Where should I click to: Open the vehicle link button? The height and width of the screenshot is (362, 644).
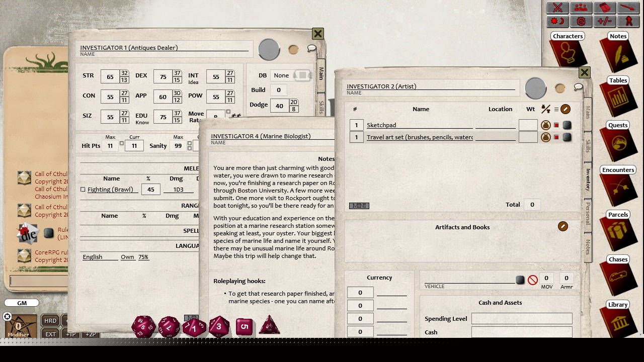click(520, 280)
